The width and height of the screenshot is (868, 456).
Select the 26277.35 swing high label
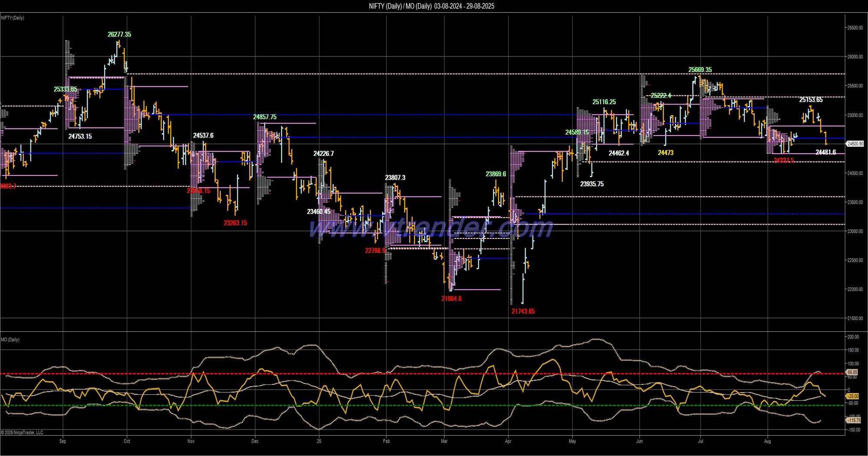[x=119, y=34]
